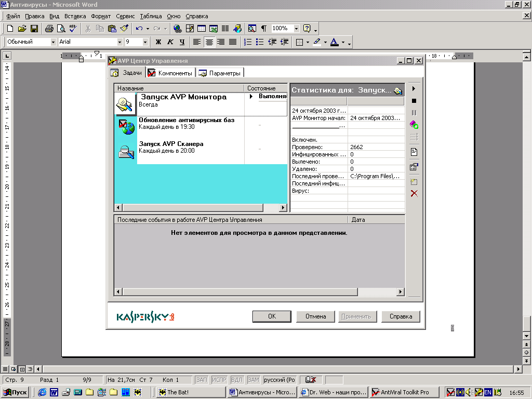The height and width of the screenshot is (399, 532).
Task: Apply the highlight color marker
Action: (317, 42)
